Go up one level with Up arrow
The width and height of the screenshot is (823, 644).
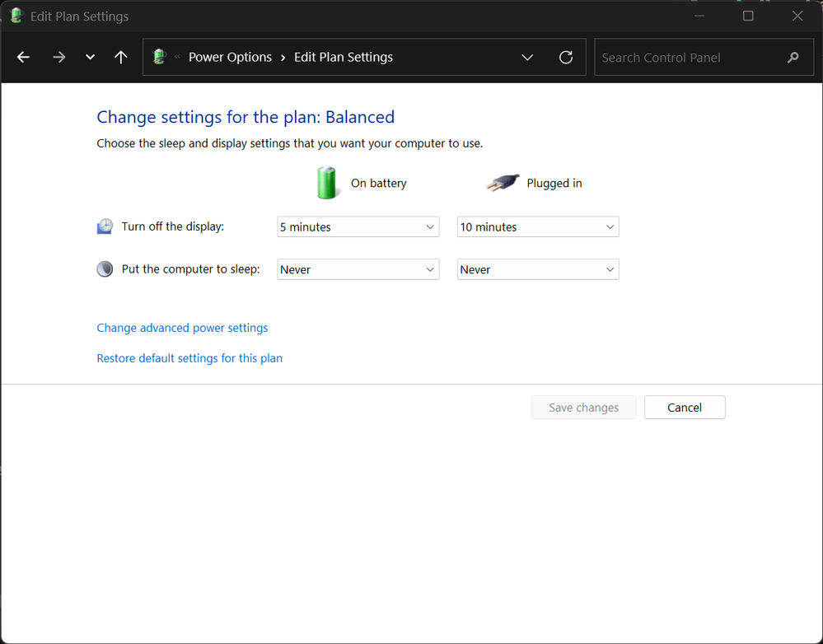121,58
